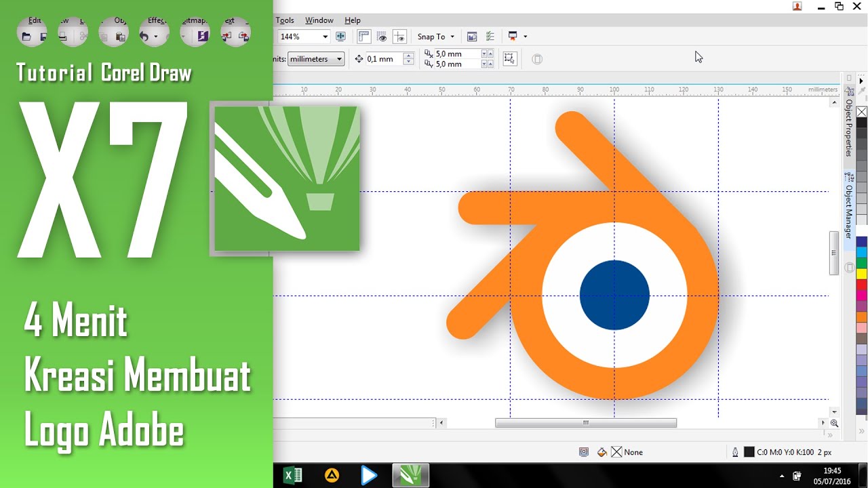The width and height of the screenshot is (868, 488).
Task: Pick the green palette swatch
Action: click(861, 263)
